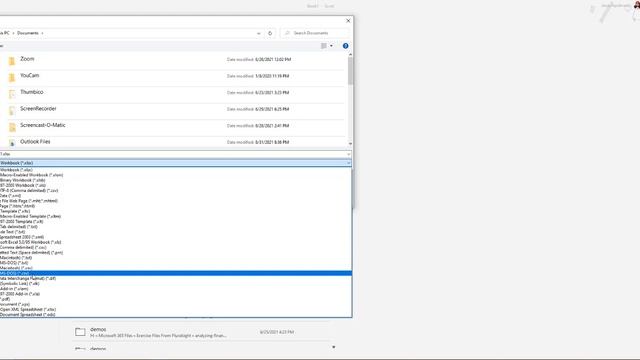This screenshot has height=360, width=640.
Task: Choose XML Spreadsheet 2003 (*.xml) type
Action: click(176, 237)
